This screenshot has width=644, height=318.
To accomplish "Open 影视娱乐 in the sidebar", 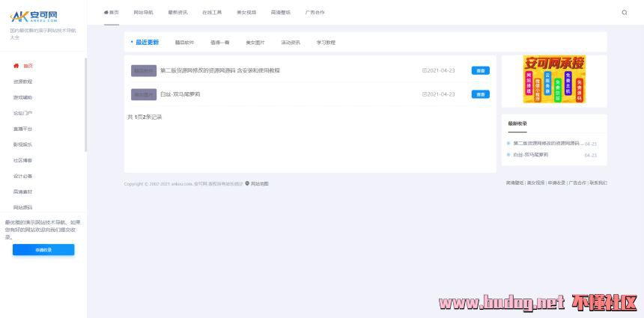I will coord(22,144).
